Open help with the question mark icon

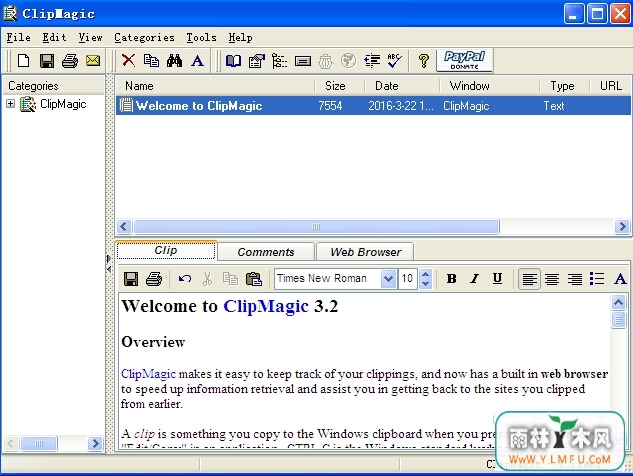click(x=423, y=61)
